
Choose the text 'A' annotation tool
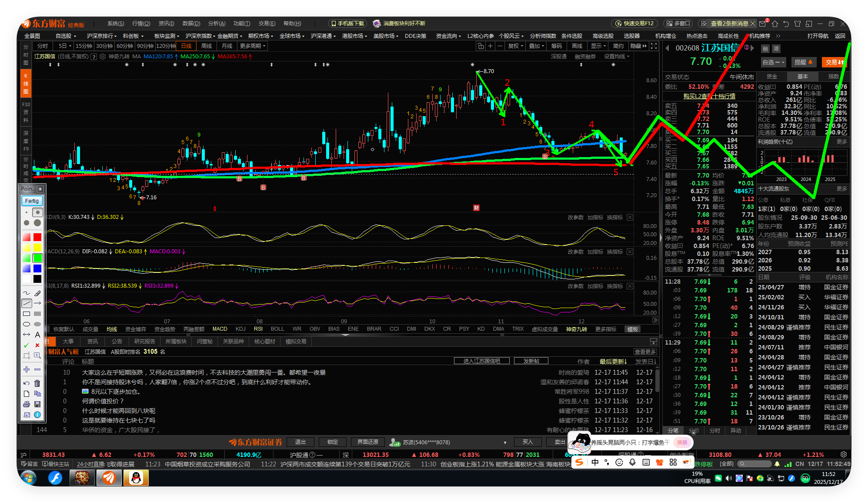(x=37, y=335)
